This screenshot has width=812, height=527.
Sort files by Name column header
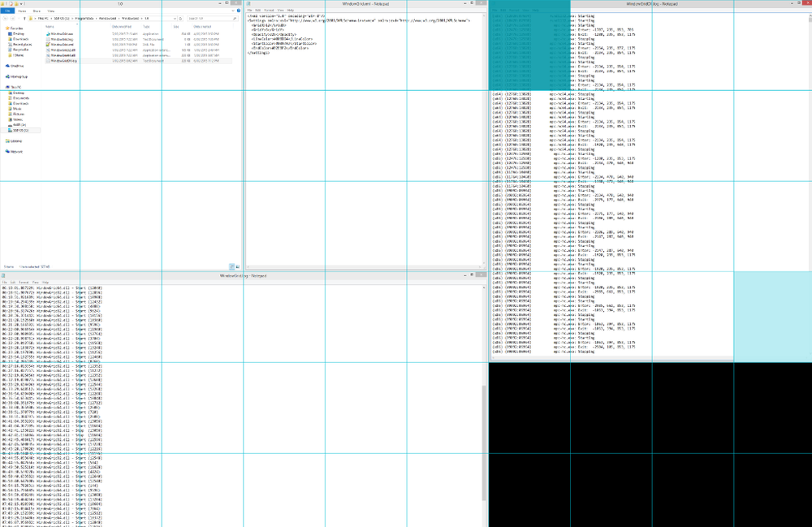(x=50, y=27)
